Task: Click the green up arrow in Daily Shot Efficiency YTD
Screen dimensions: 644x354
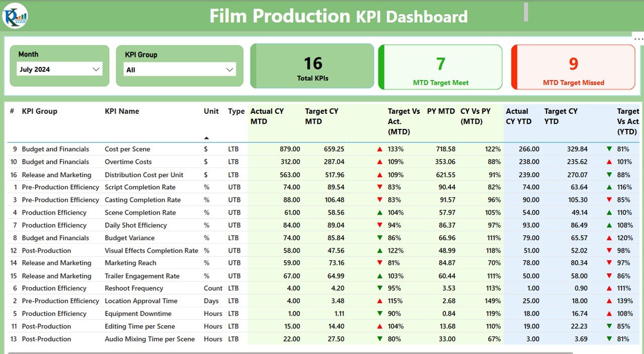Action: tap(609, 225)
